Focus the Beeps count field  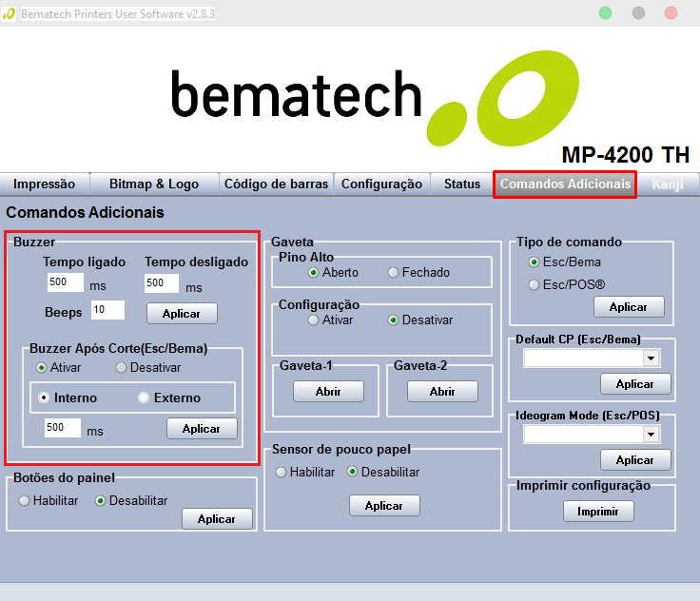[x=107, y=310]
